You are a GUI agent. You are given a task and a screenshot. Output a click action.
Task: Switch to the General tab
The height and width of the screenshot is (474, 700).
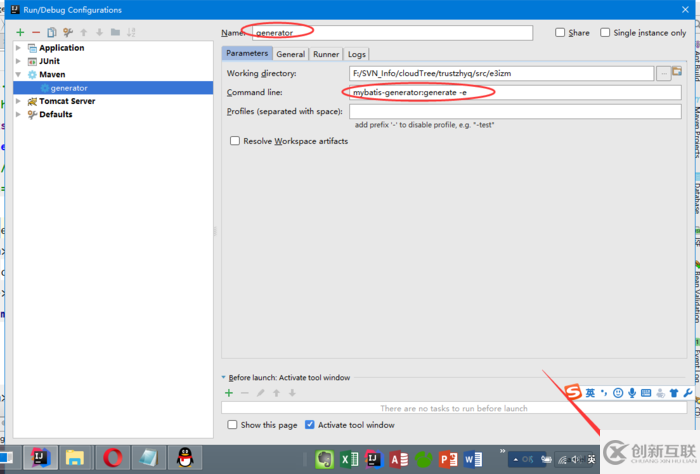291,54
